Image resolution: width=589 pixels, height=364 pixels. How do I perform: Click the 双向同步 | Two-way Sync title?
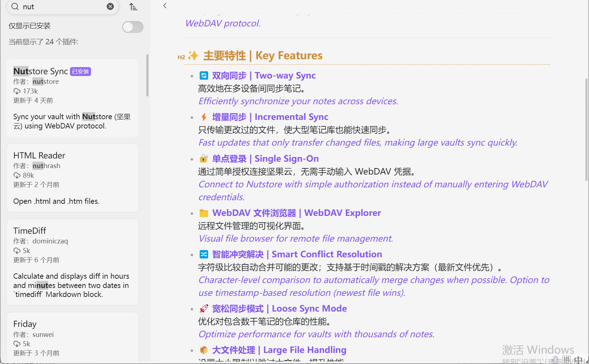(264, 76)
